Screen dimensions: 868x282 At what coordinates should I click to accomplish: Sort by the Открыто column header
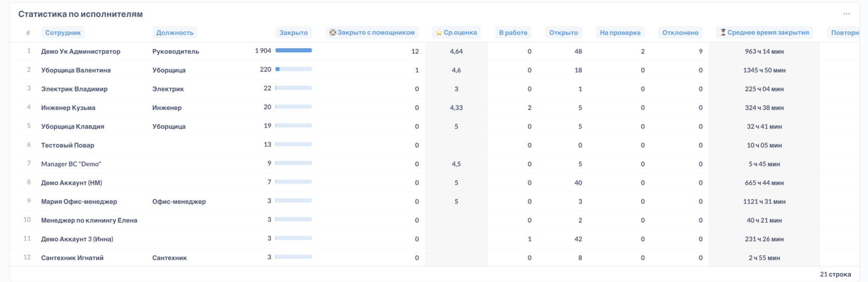[563, 33]
